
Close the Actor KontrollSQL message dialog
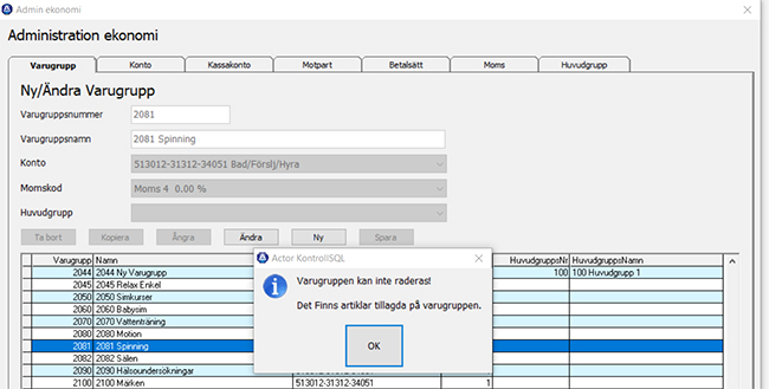coord(479,259)
